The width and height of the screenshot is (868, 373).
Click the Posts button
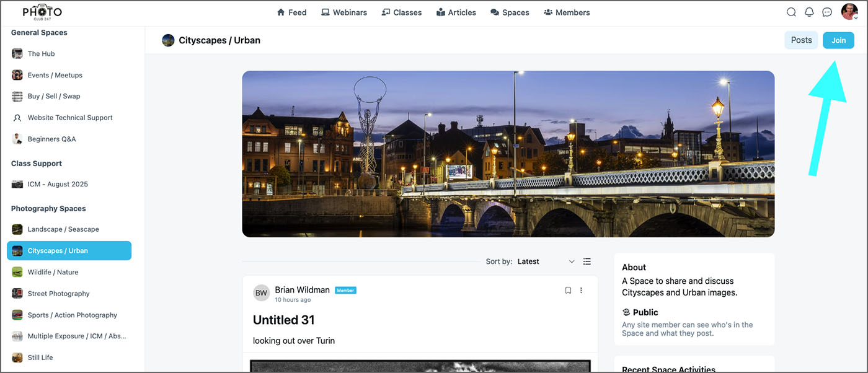coord(801,40)
